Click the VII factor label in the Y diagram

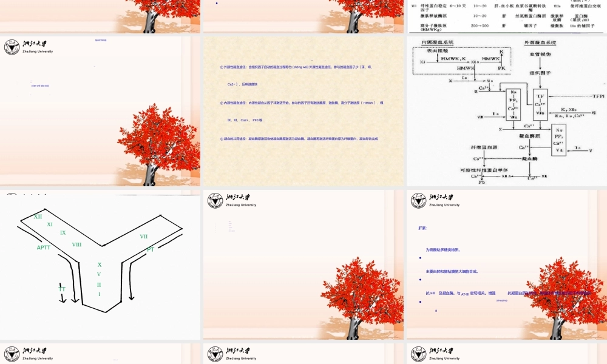[144, 237]
